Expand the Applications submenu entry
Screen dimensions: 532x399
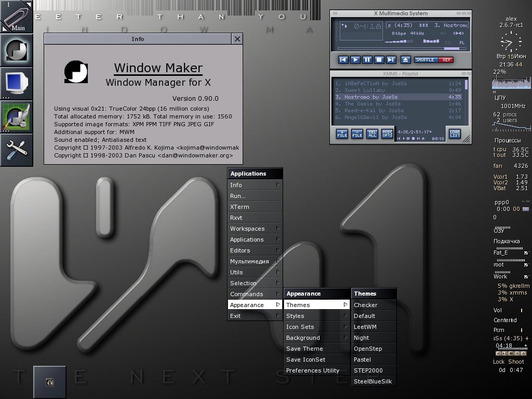point(255,239)
